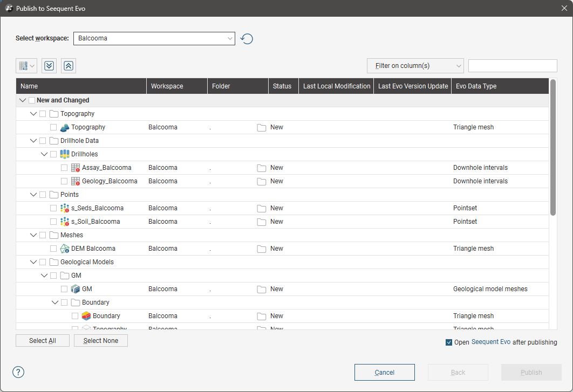Click the Drillholes icon
Screen dimensions: 573x392
point(65,154)
